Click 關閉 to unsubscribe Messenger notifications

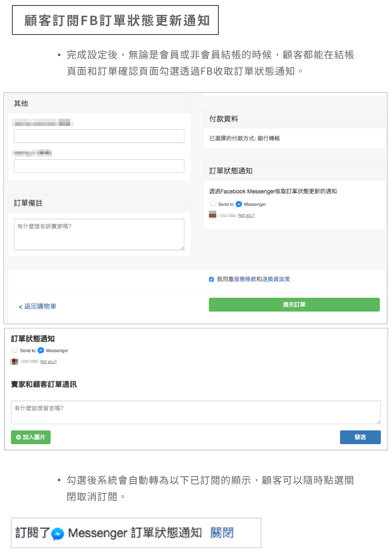click(222, 533)
